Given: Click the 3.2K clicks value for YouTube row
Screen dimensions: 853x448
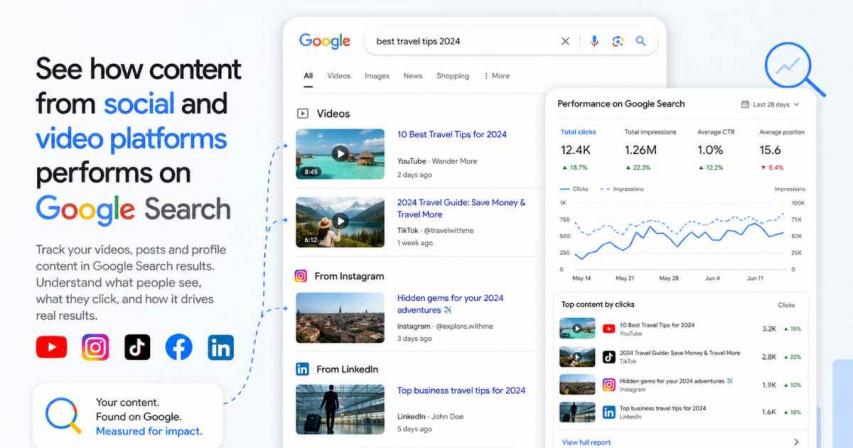Looking at the screenshot, I should (x=769, y=329).
